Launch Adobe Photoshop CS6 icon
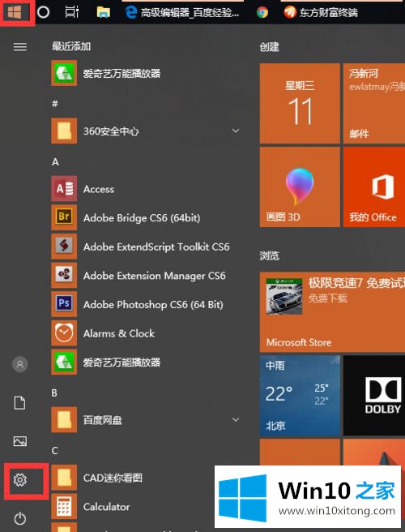The width and height of the screenshot is (405, 532). (x=64, y=304)
